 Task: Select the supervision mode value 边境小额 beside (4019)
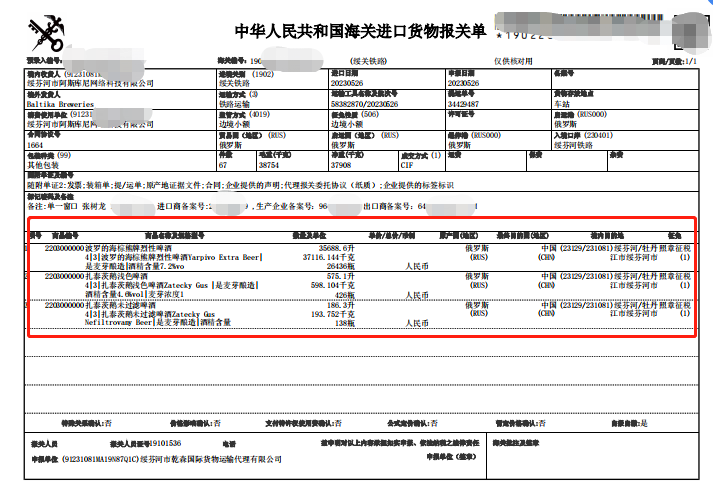234,124
